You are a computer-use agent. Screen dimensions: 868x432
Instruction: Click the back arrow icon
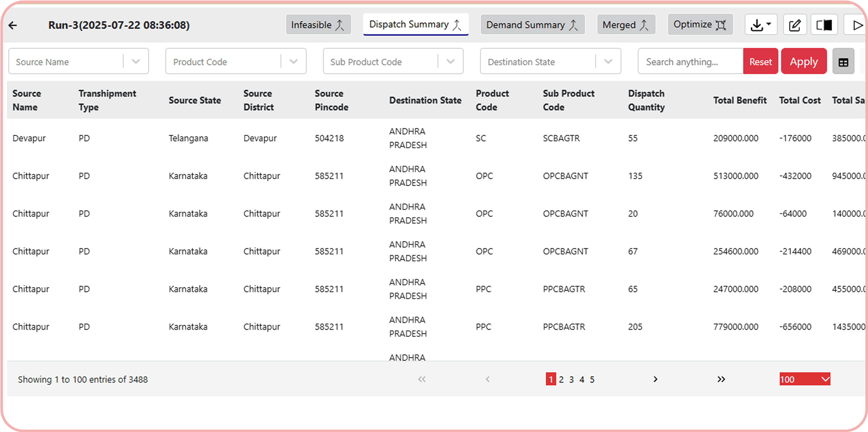pos(13,25)
